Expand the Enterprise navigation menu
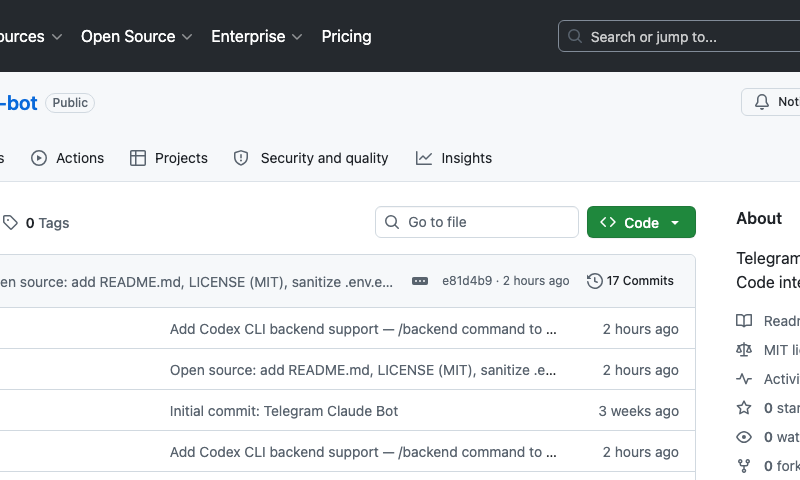Viewport: 800px width, 480px height. [x=256, y=36]
